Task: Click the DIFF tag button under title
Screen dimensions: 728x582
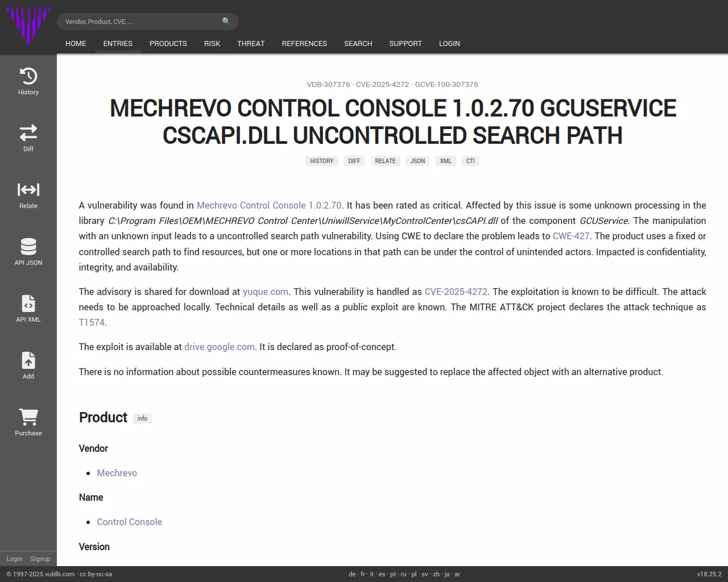Action: point(354,161)
